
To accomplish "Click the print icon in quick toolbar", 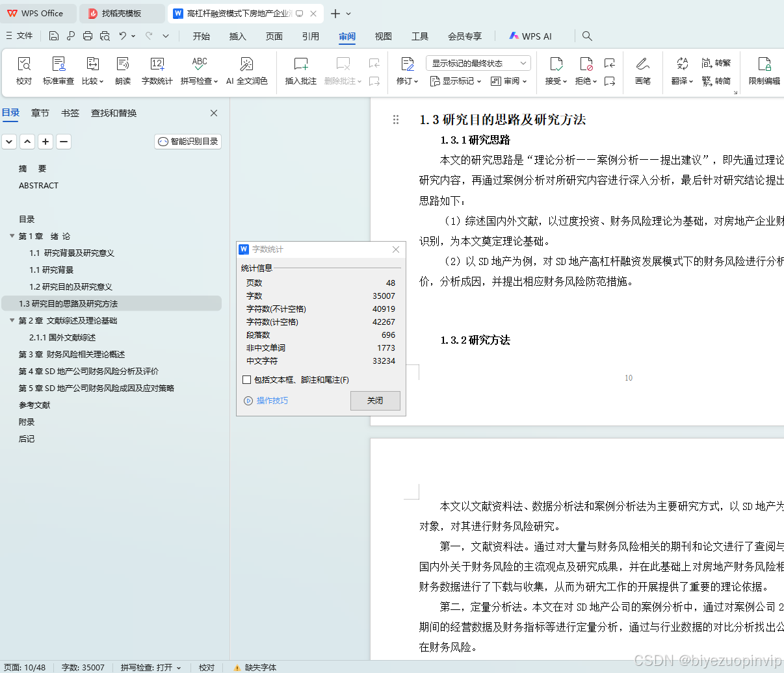I will click(x=88, y=36).
